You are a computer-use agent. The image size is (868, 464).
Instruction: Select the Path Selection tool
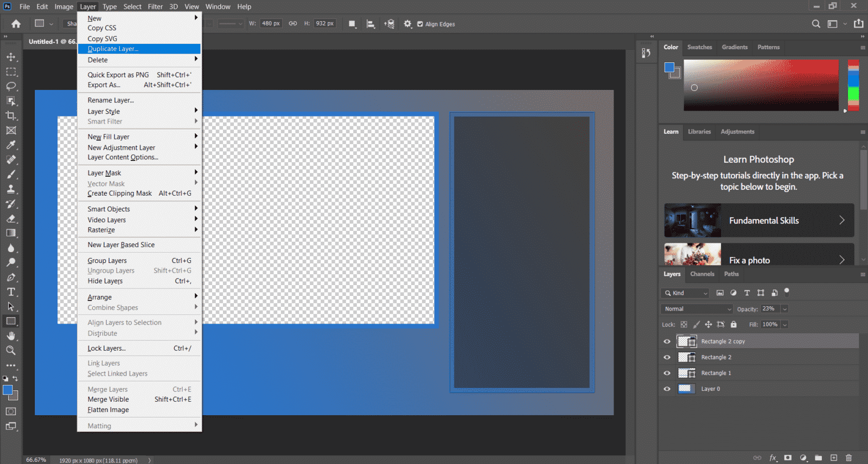tap(11, 306)
